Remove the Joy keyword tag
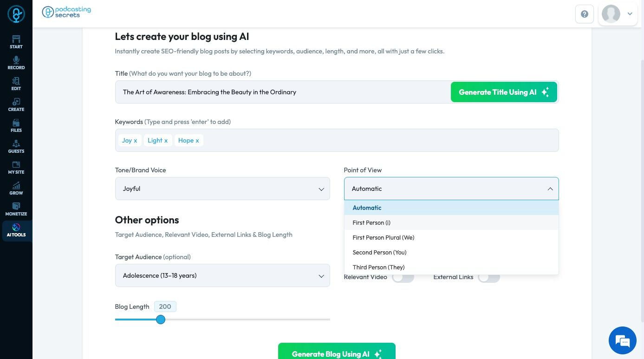This screenshot has width=644, height=359. [x=135, y=141]
